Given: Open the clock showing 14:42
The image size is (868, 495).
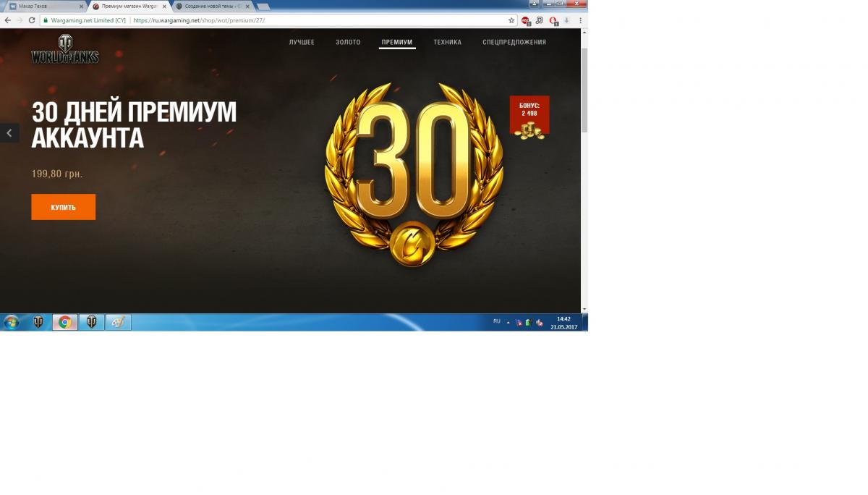Looking at the screenshot, I should click(x=563, y=323).
